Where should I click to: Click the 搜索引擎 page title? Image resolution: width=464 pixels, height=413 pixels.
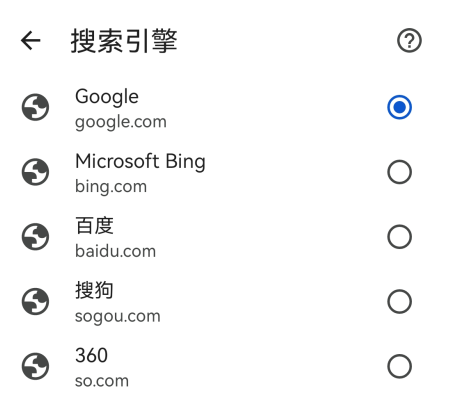124,41
